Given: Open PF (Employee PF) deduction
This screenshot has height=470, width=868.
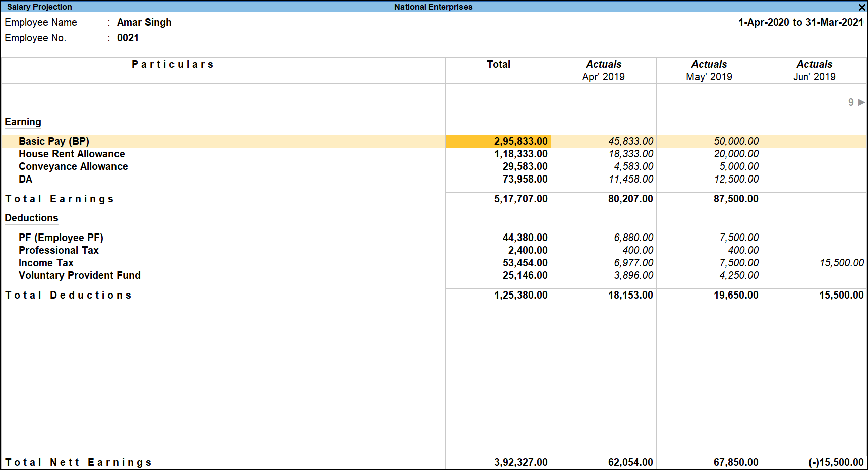Looking at the screenshot, I should [x=61, y=238].
